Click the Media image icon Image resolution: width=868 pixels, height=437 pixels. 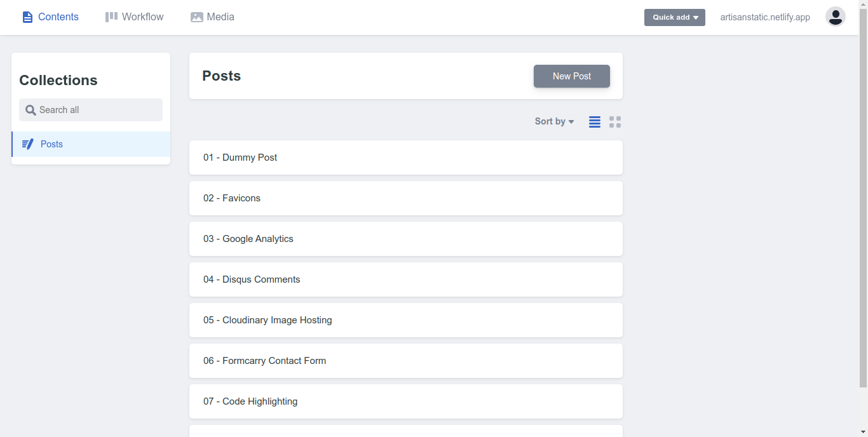click(197, 17)
